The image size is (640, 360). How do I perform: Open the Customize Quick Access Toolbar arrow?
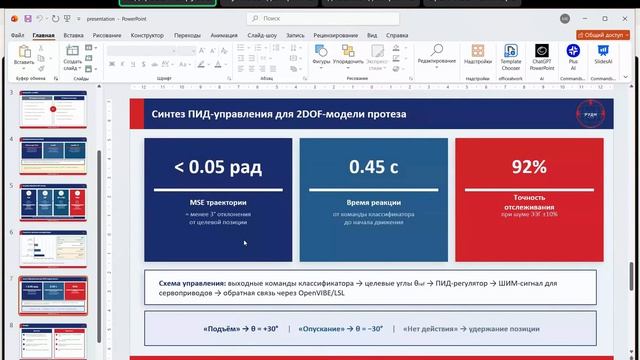tap(78, 19)
